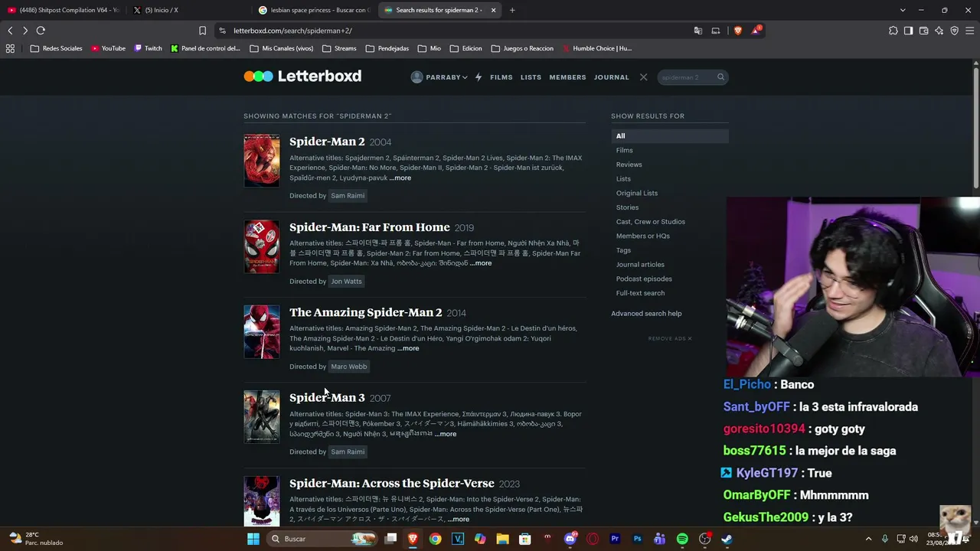The image size is (980, 551).
Task: Open Adobe Premiere Pro from the taskbar
Action: [x=615, y=539]
